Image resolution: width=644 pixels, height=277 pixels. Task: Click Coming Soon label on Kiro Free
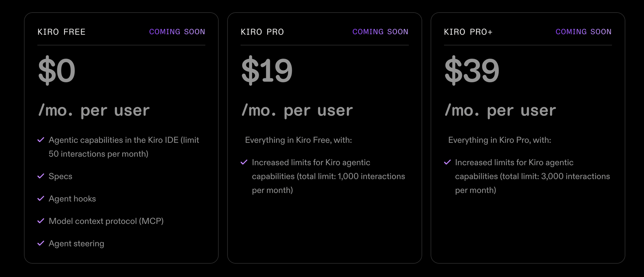(x=177, y=32)
